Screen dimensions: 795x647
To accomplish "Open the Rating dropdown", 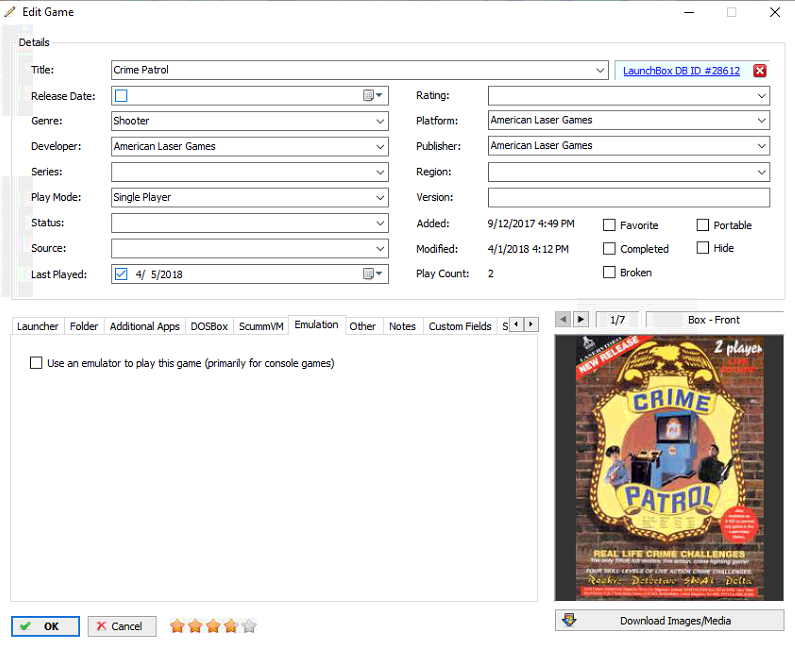I will click(762, 95).
